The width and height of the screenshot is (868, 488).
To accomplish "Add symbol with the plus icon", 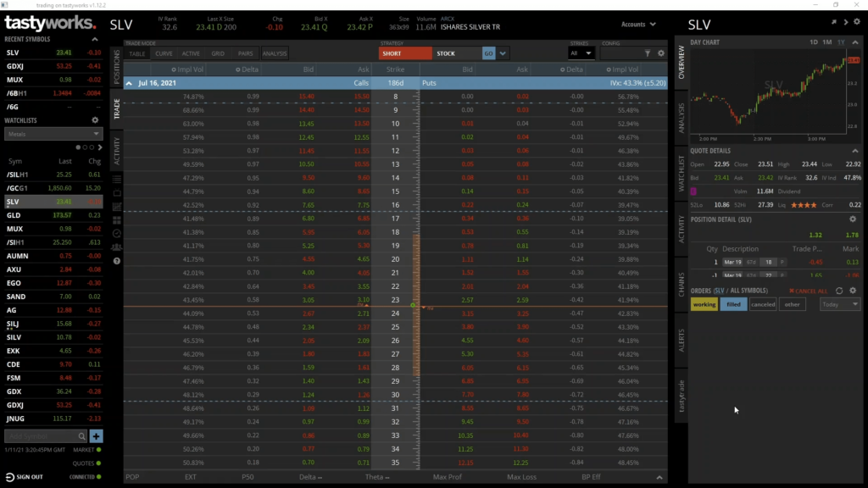I will click(96, 436).
